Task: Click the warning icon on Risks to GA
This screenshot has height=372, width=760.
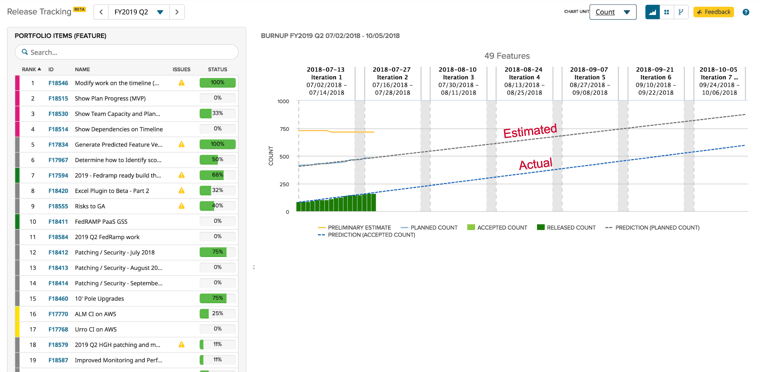Action: (181, 206)
